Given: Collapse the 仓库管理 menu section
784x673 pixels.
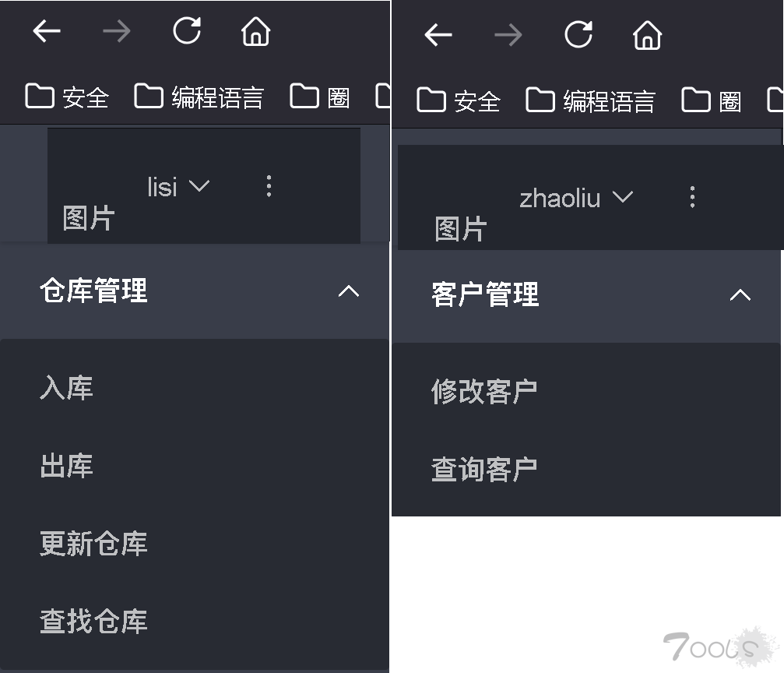Looking at the screenshot, I should click(195, 291).
